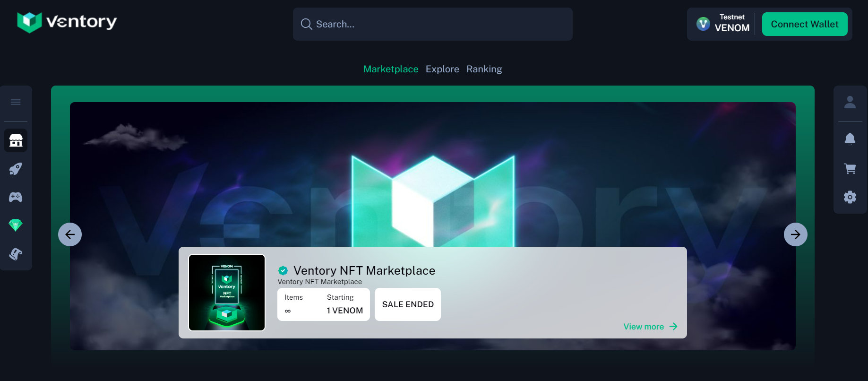The width and height of the screenshot is (868, 381).
Task: Switch to the Ranking tab
Action: pos(484,69)
